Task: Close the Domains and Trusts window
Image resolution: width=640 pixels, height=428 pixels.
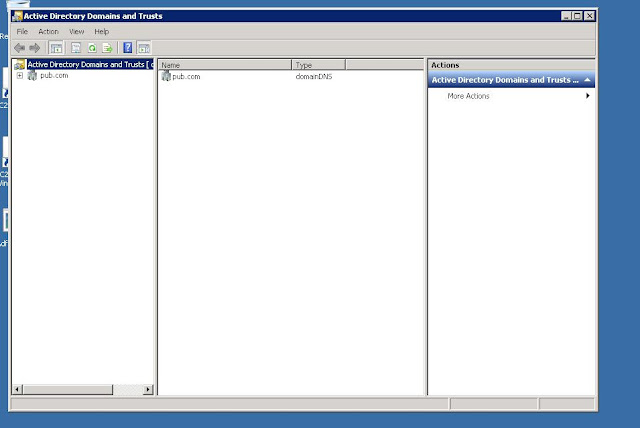Action: click(x=589, y=16)
